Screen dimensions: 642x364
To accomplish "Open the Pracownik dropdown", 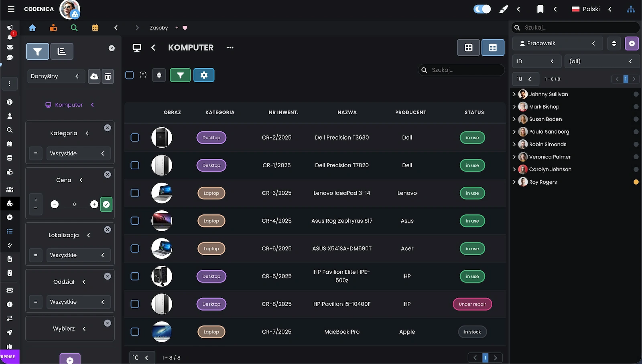I will [x=557, y=43].
